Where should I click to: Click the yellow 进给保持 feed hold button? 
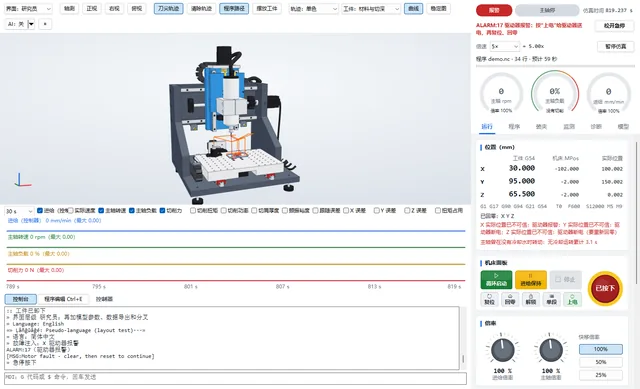pos(531,280)
